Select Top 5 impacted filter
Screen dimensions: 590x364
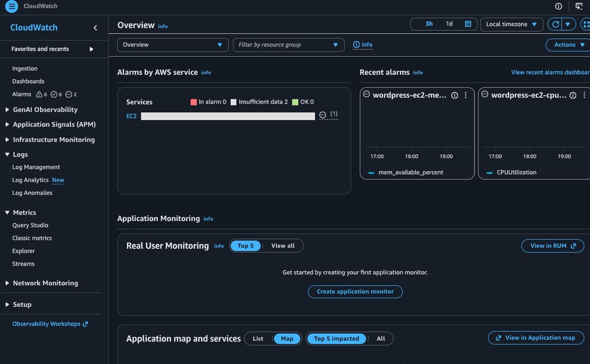pyautogui.click(x=336, y=339)
